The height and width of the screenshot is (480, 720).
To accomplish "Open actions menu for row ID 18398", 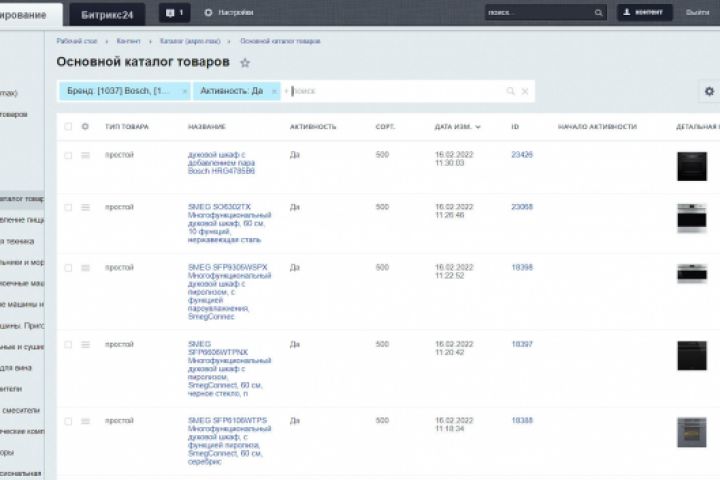I will coord(85,268).
